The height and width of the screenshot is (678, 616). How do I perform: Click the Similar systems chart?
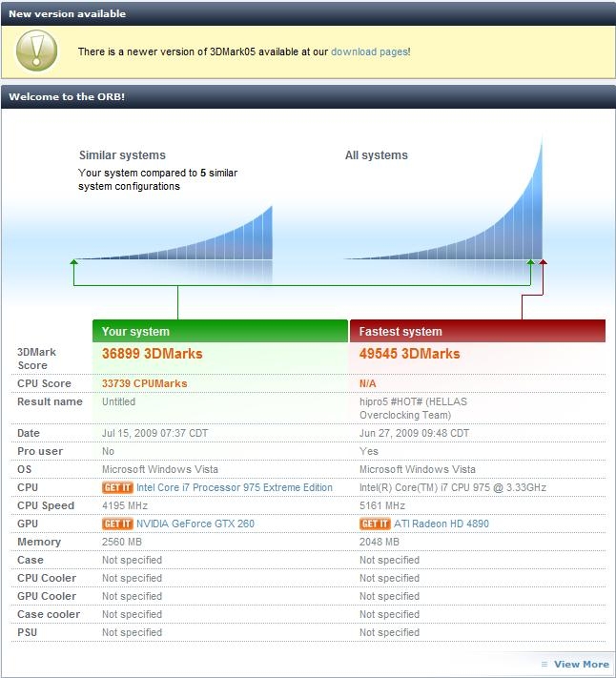175,234
